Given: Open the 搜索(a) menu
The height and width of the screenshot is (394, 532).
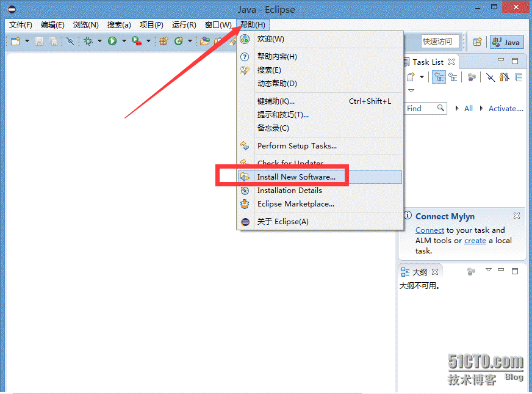Looking at the screenshot, I should click(119, 25).
